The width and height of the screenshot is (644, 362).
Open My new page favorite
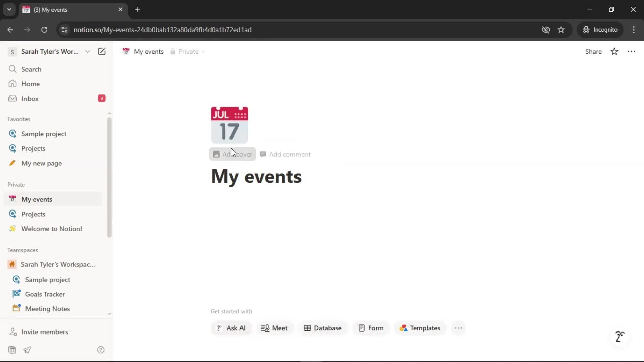click(x=54, y=163)
